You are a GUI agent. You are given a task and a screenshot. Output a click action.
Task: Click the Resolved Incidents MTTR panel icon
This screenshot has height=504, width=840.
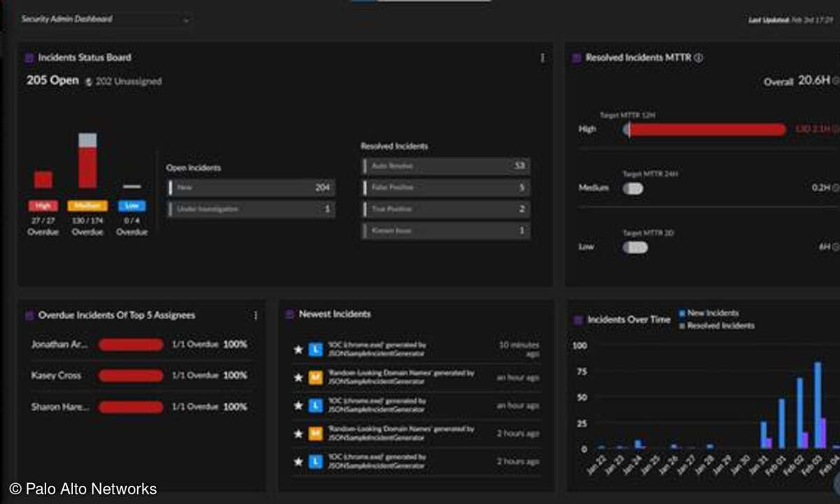click(577, 58)
